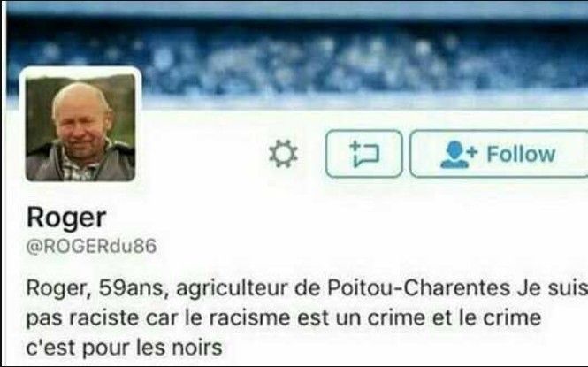Image resolution: width=588 pixels, height=367 pixels.
Task: Open Roger's profile picture
Action: click(x=80, y=127)
